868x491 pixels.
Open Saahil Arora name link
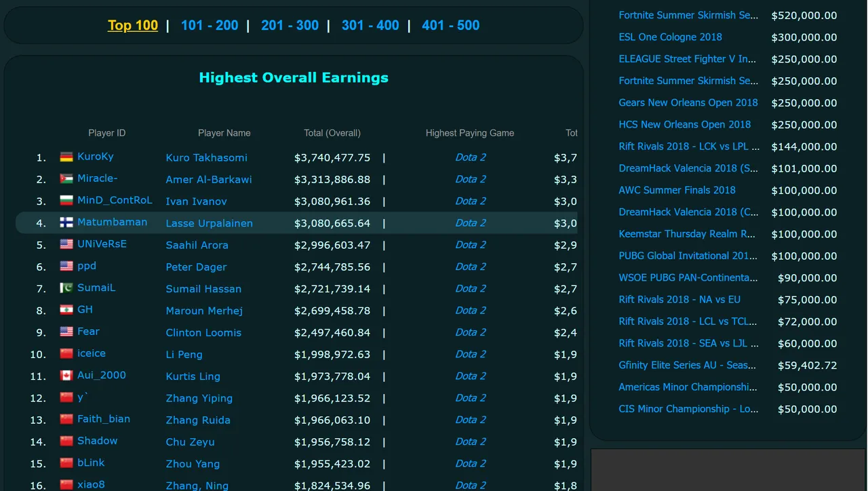click(197, 245)
